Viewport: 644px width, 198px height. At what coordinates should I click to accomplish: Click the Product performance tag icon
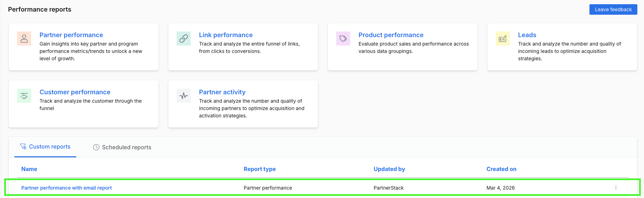click(x=343, y=39)
